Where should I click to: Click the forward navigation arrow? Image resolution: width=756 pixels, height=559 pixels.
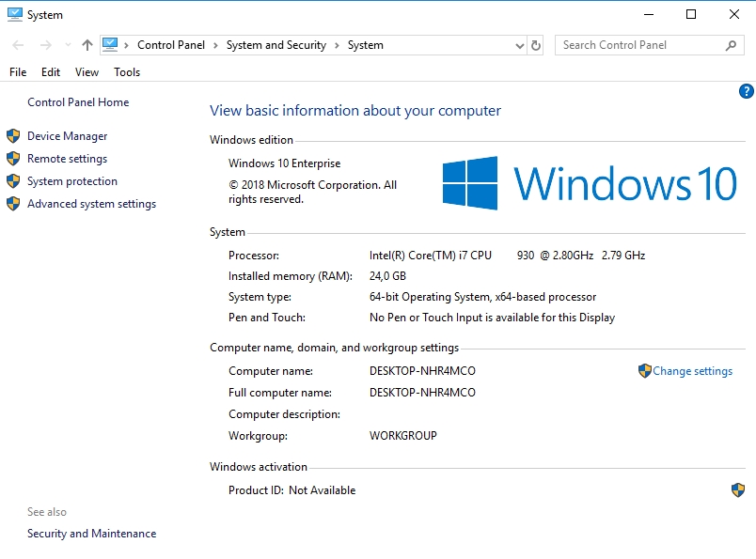[x=46, y=45]
